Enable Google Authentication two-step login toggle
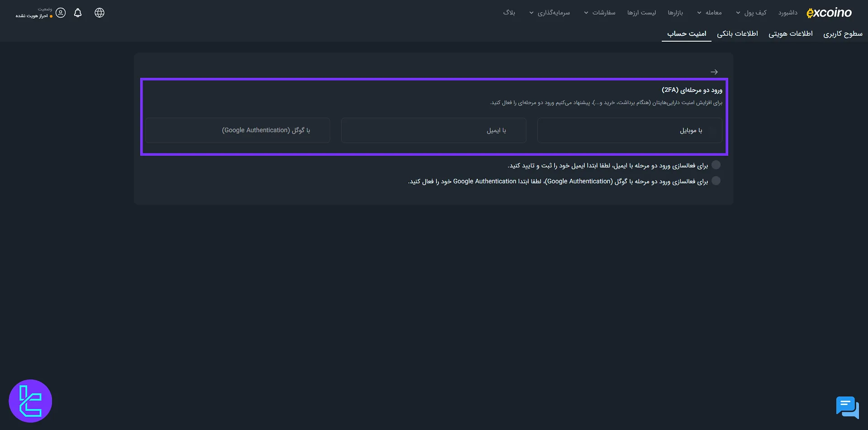The image size is (868, 430). pyautogui.click(x=716, y=181)
